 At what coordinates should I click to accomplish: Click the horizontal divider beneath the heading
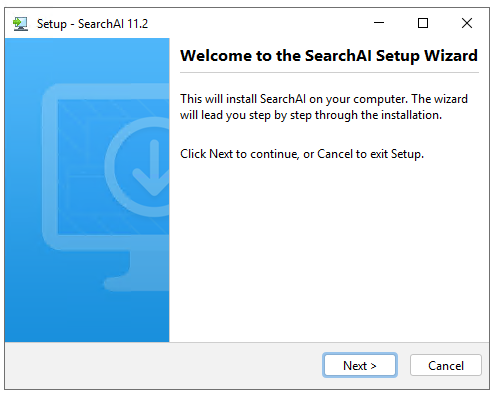[x=329, y=72]
